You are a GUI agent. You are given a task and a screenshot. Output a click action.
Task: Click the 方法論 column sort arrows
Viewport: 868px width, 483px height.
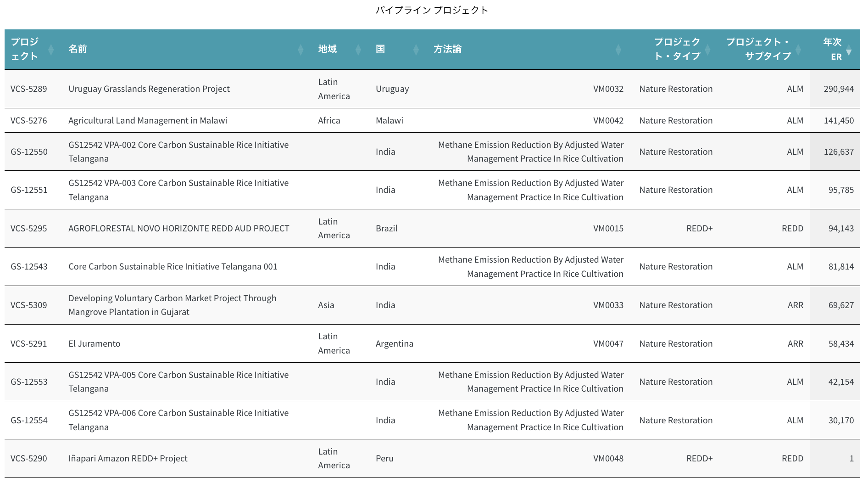(x=618, y=50)
